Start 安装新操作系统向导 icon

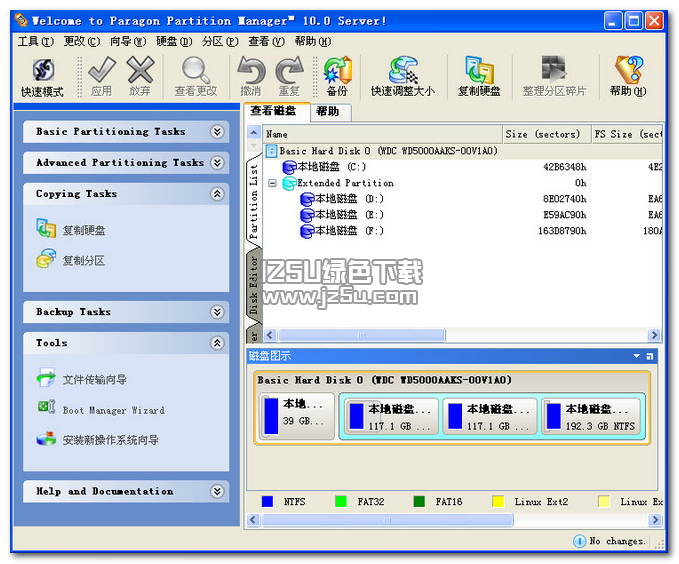46,438
